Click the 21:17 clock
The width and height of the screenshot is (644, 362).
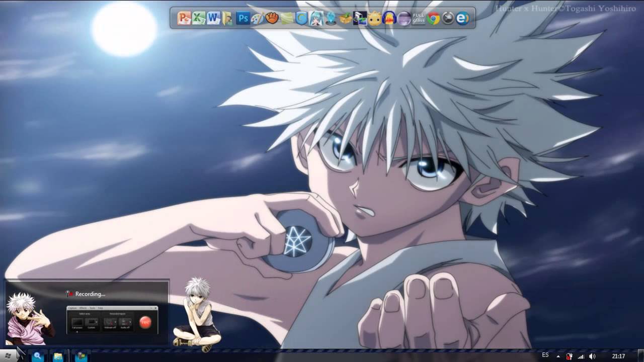point(618,356)
